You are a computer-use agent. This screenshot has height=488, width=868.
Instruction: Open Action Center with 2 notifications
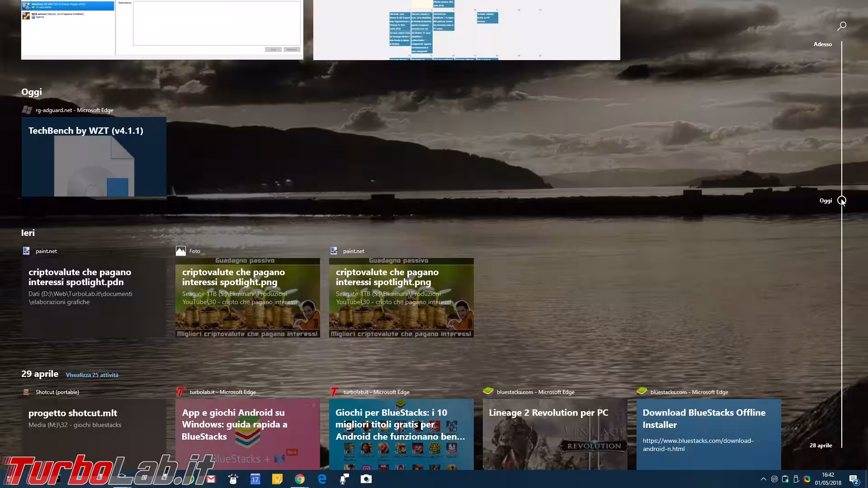pos(854,479)
